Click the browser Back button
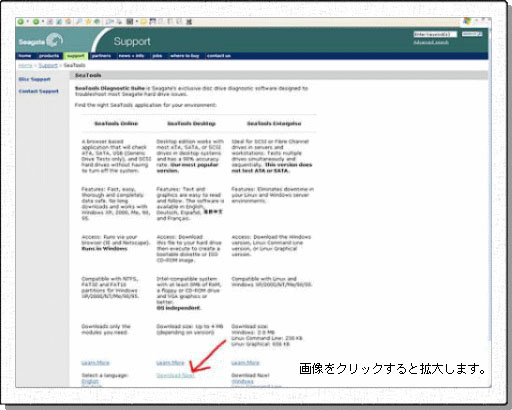 pyautogui.click(x=20, y=22)
